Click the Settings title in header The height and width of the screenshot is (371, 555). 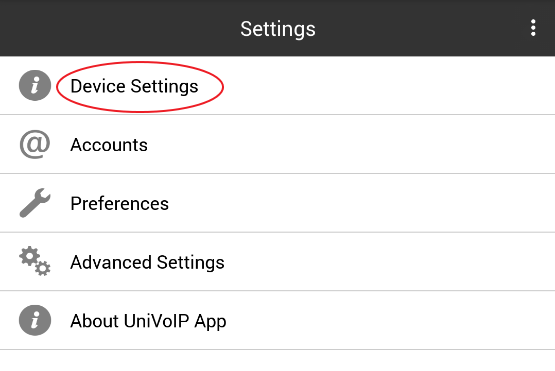tap(278, 29)
